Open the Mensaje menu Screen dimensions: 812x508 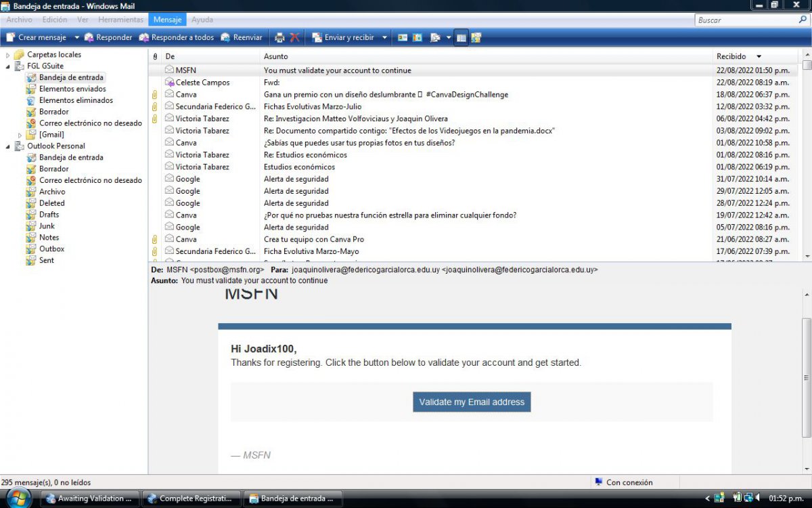coord(168,20)
